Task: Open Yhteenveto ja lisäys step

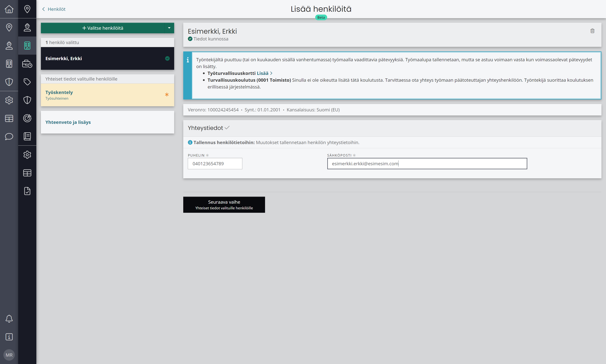Action: pyautogui.click(x=107, y=122)
